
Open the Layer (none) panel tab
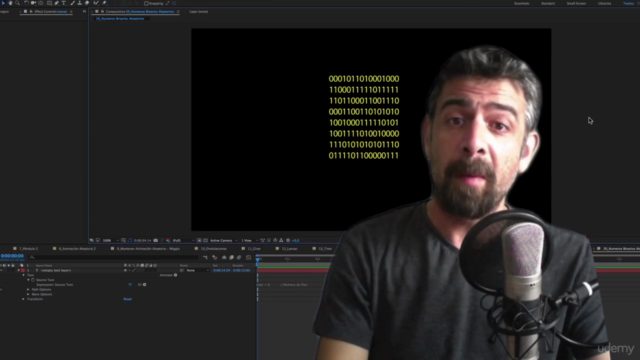click(x=199, y=11)
